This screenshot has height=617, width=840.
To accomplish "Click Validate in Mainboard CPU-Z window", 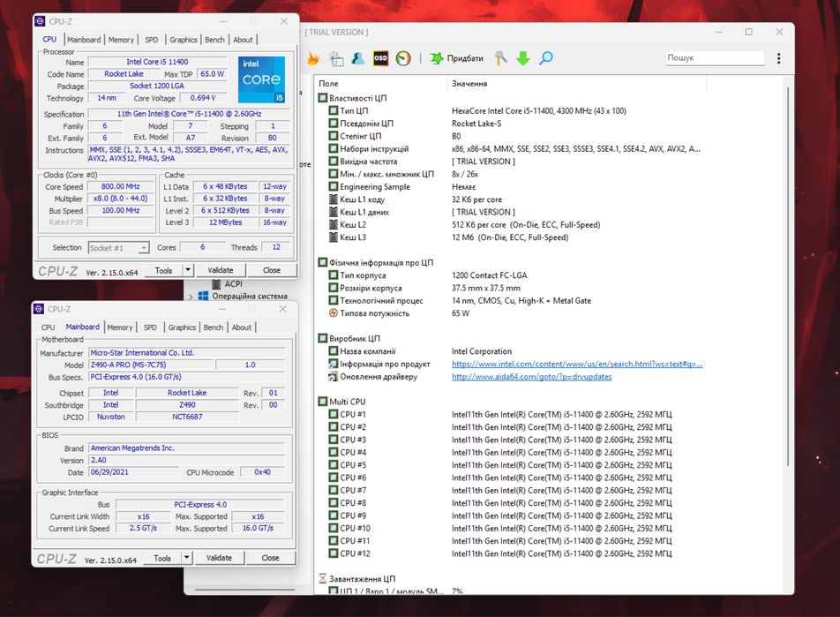I will pos(219,558).
